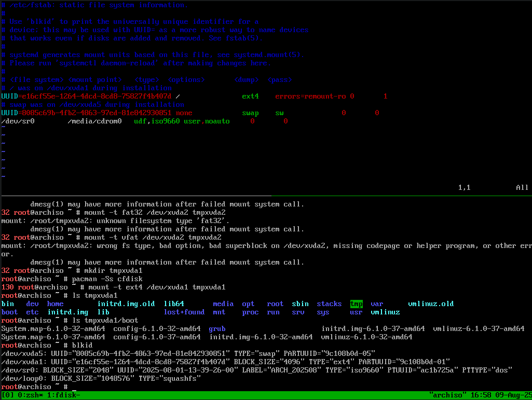Select the highlighted tmp directory in listing

[356, 304]
